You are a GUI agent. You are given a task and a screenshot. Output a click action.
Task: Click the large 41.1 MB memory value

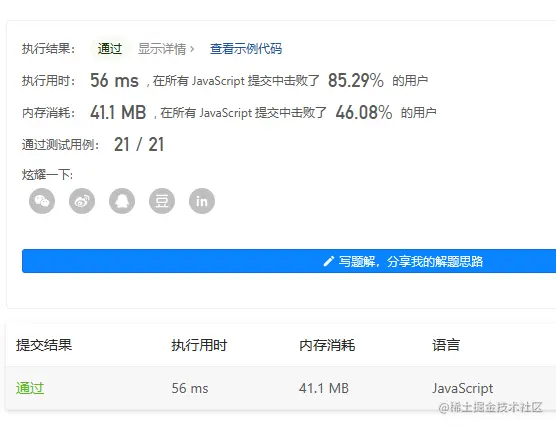[x=118, y=112]
